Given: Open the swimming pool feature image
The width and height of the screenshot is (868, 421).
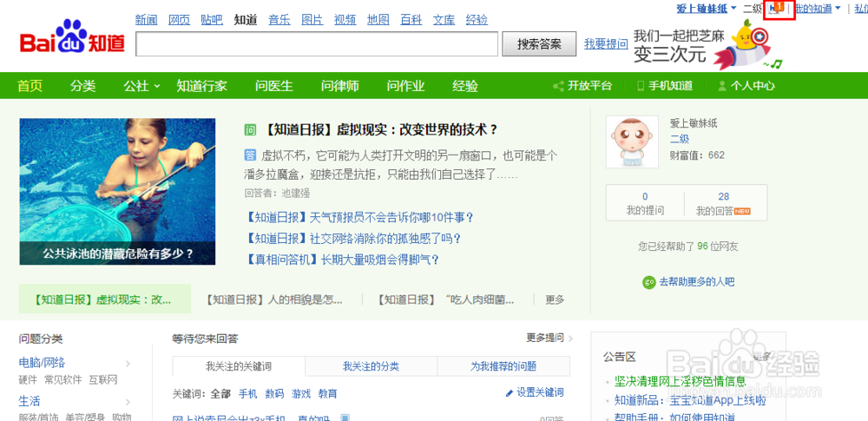Looking at the screenshot, I should pyautogui.click(x=117, y=192).
